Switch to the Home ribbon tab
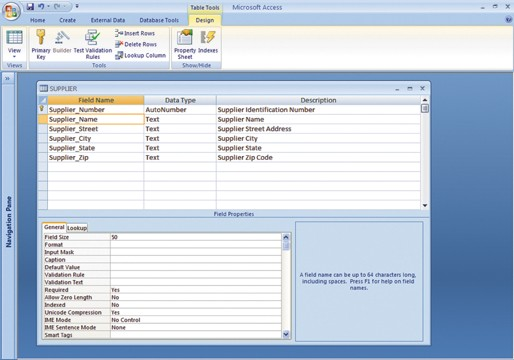 click(38, 20)
